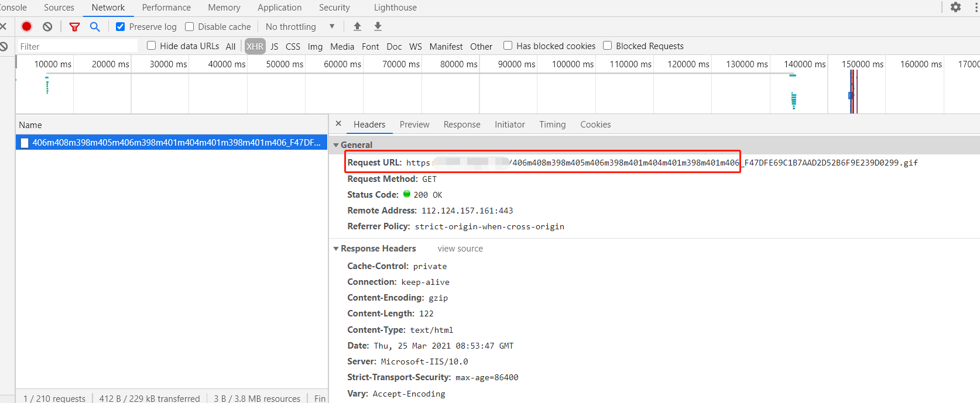This screenshot has height=403, width=980.
Task: Focus the Filter text field
Action: (x=77, y=46)
